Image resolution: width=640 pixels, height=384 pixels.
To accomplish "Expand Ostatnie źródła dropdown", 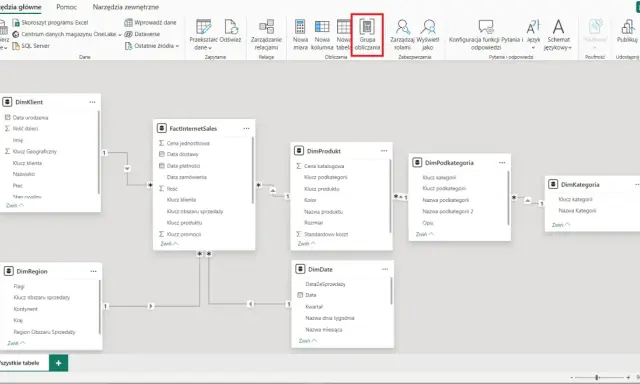I will coord(152,46).
